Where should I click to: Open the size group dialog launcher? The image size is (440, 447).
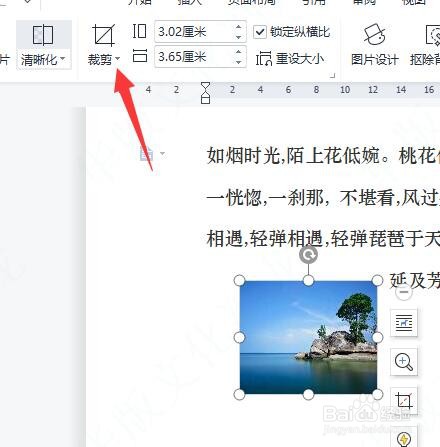click(332, 76)
